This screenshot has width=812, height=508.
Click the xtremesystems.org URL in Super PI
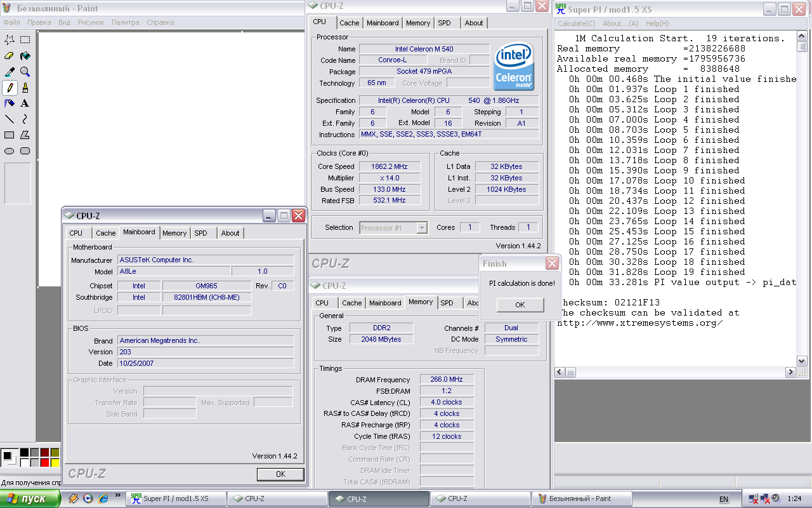click(640, 323)
